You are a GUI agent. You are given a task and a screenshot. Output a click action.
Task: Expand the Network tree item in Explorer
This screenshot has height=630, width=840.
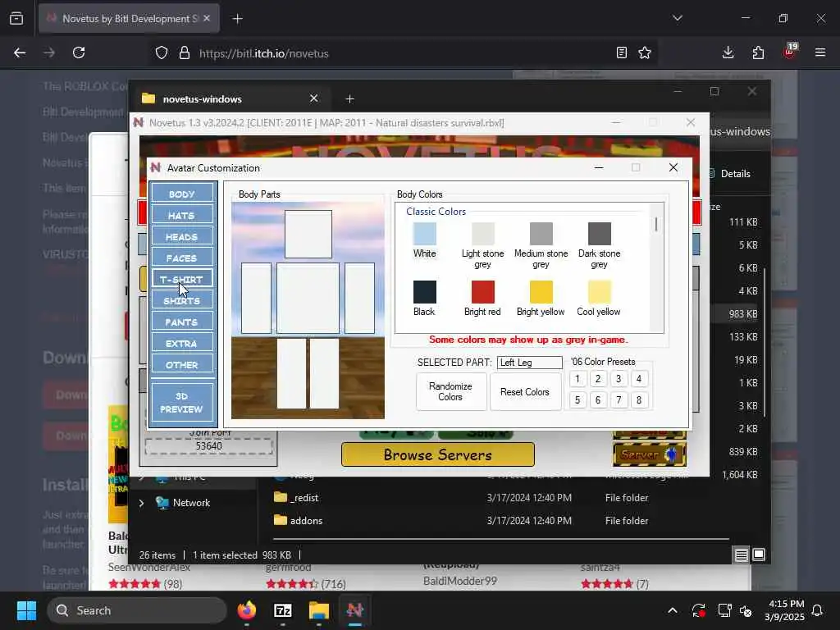click(141, 503)
